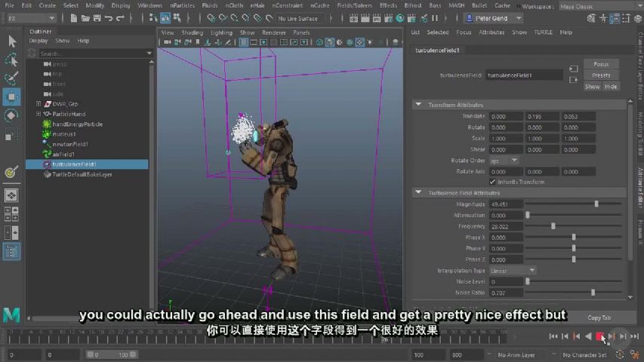Click the go to start playback icon
Screen dimensions: 644x362
[x=553, y=336]
